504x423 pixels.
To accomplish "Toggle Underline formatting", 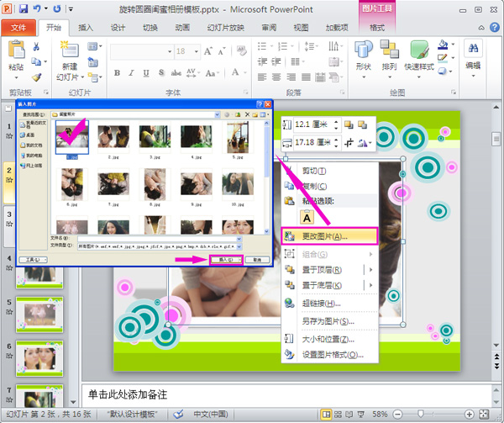I will click(146, 73).
